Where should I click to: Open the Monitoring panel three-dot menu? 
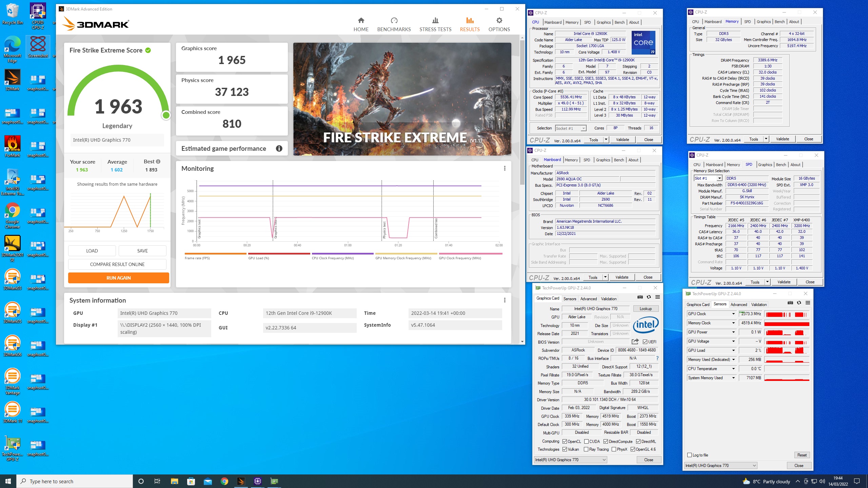point(505,168)
